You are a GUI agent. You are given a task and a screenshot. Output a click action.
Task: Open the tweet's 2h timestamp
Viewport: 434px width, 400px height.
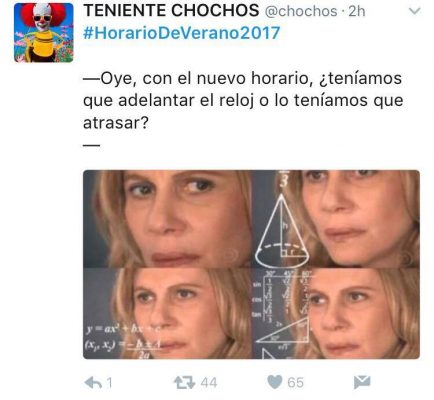pyautogui.click(x=357, y=11)
